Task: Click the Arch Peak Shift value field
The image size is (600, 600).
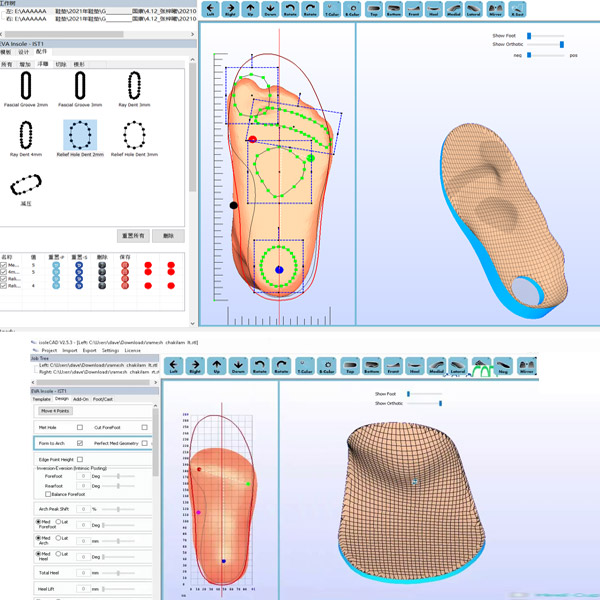Action: tap(83, 509)
